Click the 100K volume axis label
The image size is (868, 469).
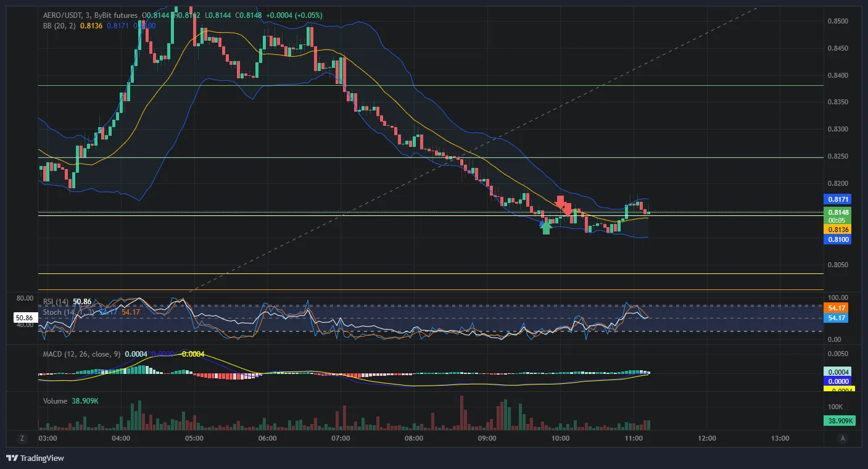835,407
